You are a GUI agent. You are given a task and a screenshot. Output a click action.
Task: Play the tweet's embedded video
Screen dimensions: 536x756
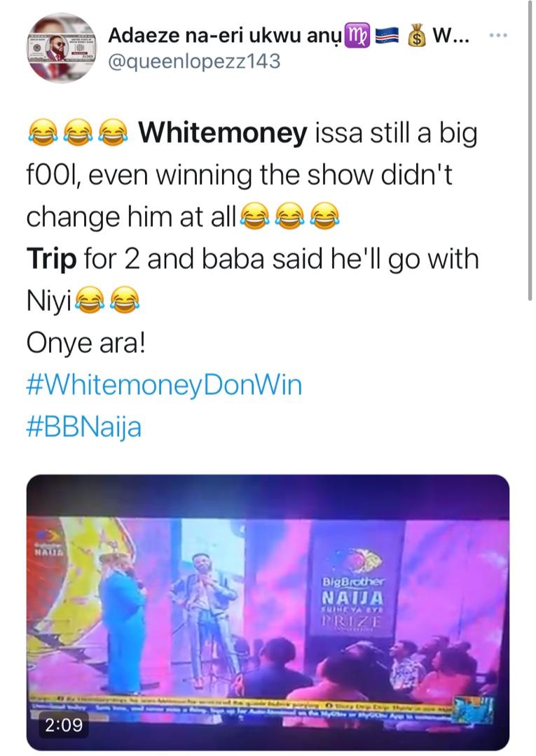coord(268,609)
